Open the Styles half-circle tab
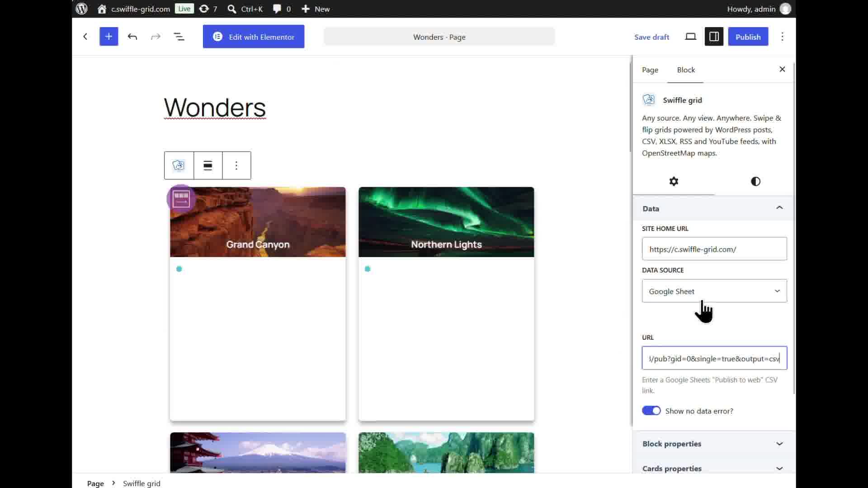 click(x=755, y=181)
